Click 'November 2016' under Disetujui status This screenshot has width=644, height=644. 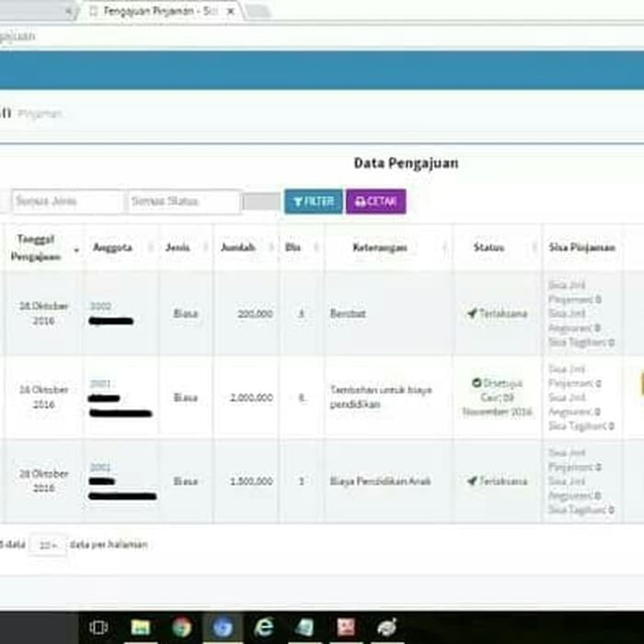pyautogui.click(x=497, y=411)
